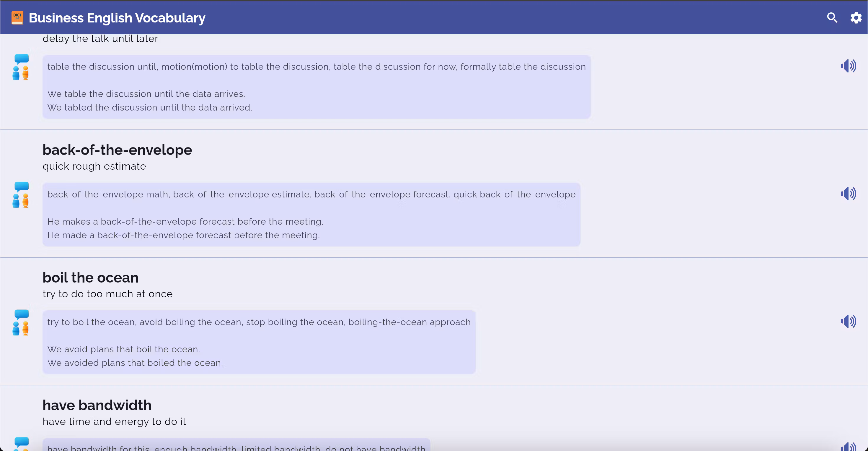This screenshot has height=451, width=868.
Task: Play audio for have bandwidth entry
Action: (x=848, y=447)
